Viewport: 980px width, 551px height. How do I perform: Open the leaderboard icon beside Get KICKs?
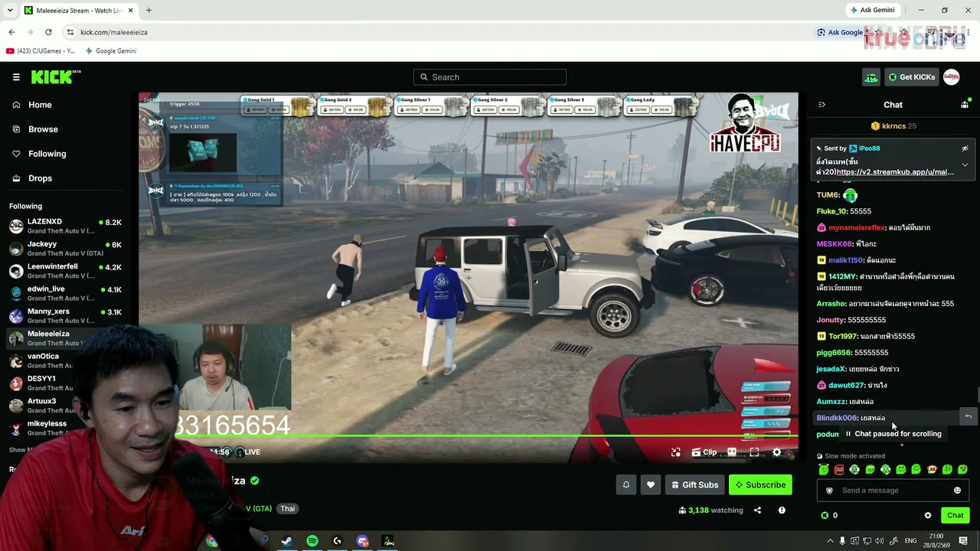pyautogui.click(x=871, y=77)
